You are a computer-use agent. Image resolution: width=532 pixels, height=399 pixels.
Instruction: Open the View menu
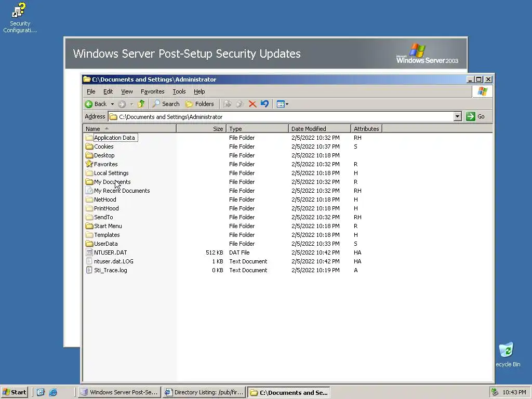[x=127, y=91]
